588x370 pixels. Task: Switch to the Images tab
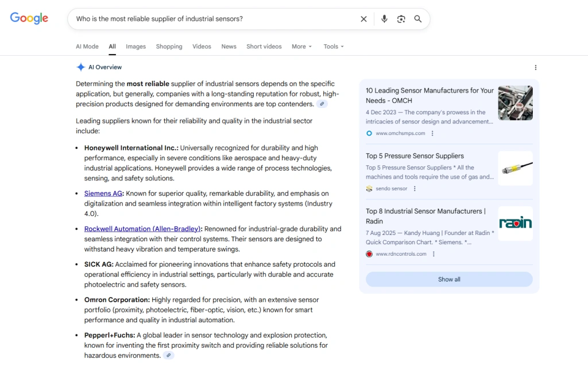[x=136, y=47]
